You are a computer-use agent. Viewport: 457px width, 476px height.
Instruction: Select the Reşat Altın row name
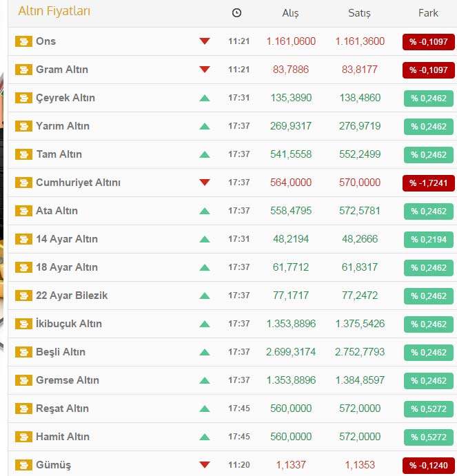click(x=62, y=408)
